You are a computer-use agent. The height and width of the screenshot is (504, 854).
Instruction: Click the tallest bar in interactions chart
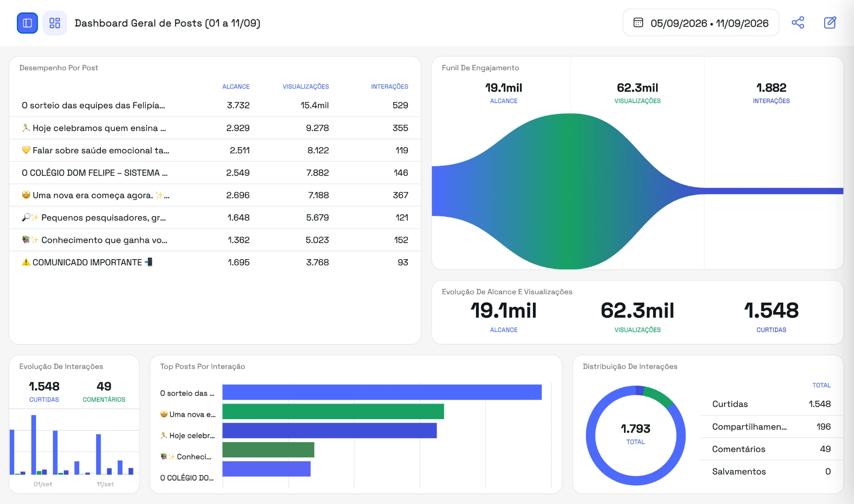[33, 444]
